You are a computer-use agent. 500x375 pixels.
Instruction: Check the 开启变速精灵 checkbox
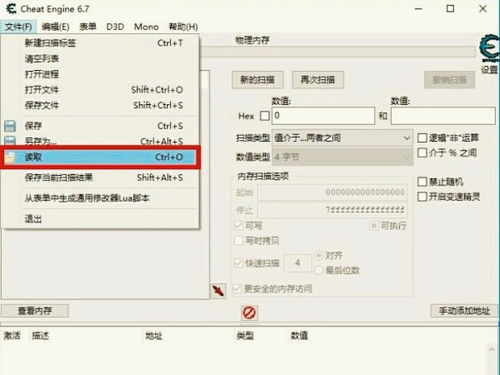pyautogui.click(x=422, y=197)
